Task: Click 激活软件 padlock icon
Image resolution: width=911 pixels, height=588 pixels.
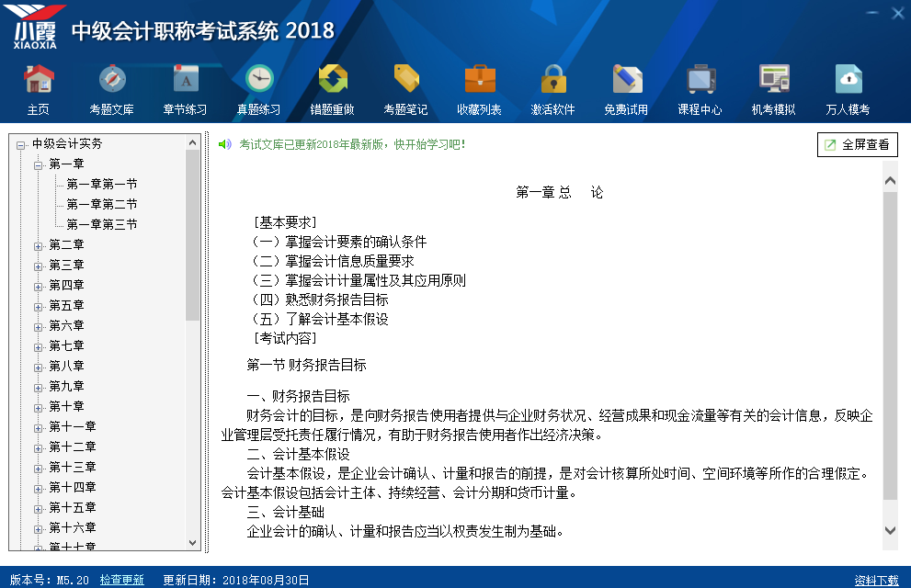Action: tap(553, 80)
